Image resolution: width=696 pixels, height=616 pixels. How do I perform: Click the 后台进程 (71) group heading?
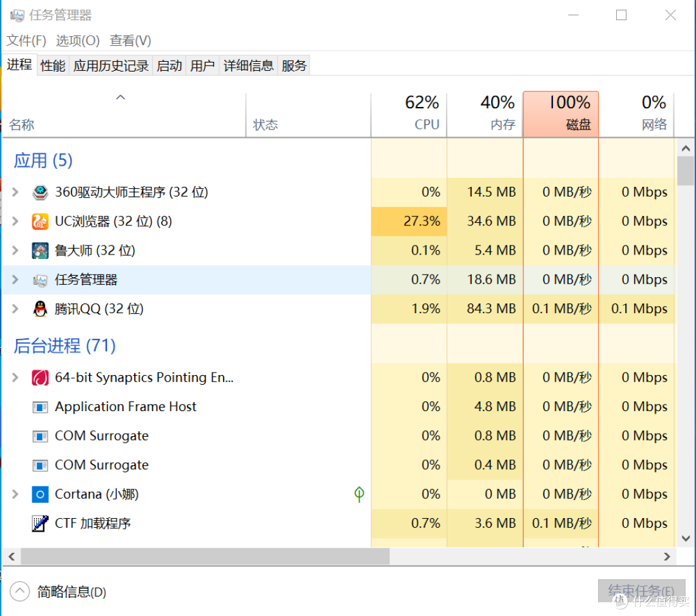point(64,346)
